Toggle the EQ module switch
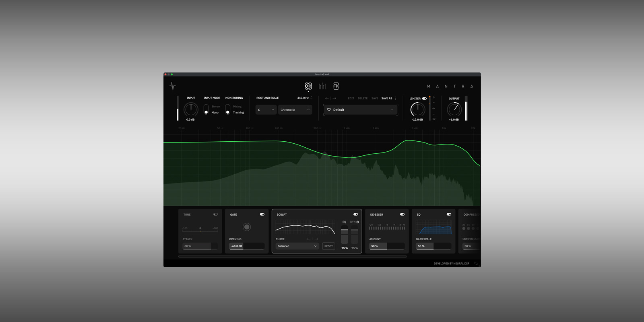Image resolution: width=644 pixels, height=322 pixels. (x=449, y=215)
